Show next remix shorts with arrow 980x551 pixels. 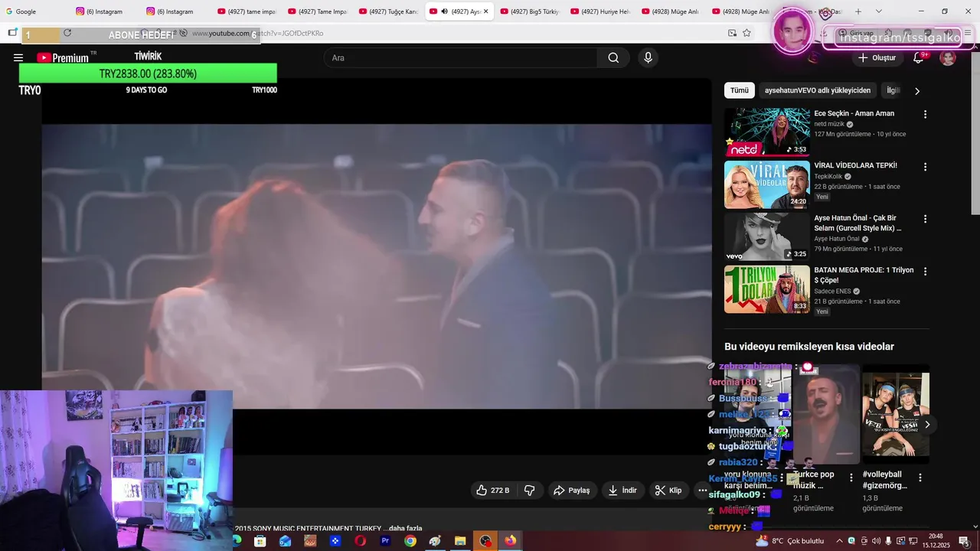tap(927, 424)
